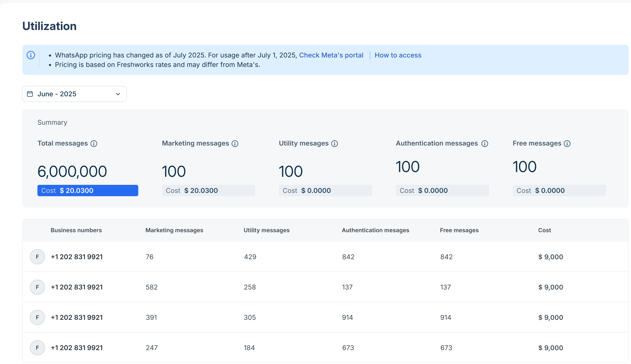Click the Marketing messages column header in table
This screenshot has width=631, height=364.
[x=174, y=230]
